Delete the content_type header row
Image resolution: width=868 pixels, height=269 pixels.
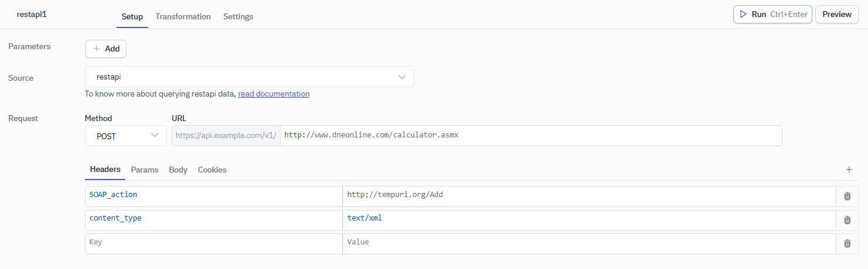(x=847, y=220)
